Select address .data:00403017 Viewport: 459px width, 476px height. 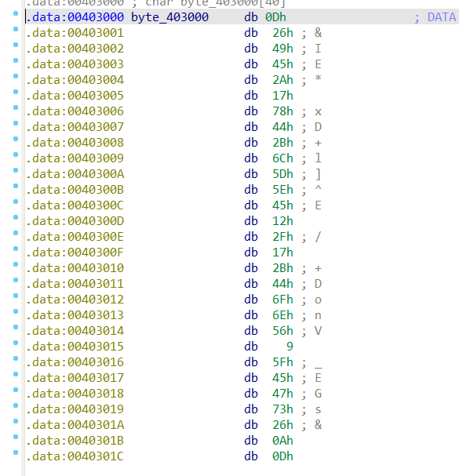(75, 378)
